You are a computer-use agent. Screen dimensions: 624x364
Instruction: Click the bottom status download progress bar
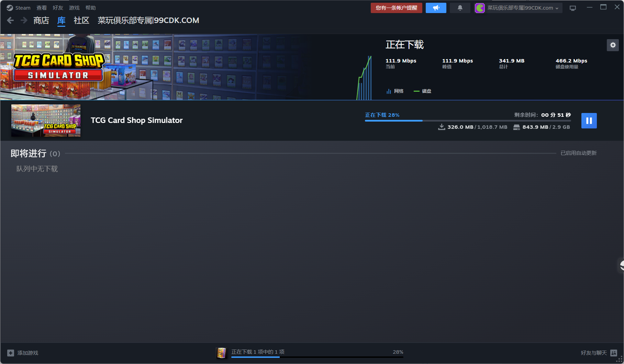(317, 357)
